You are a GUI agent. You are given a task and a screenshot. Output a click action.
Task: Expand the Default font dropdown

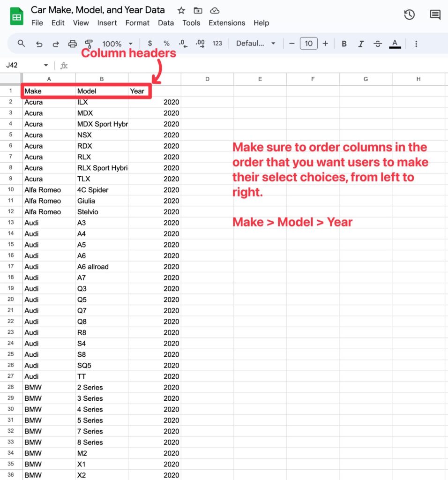point(255,44)
